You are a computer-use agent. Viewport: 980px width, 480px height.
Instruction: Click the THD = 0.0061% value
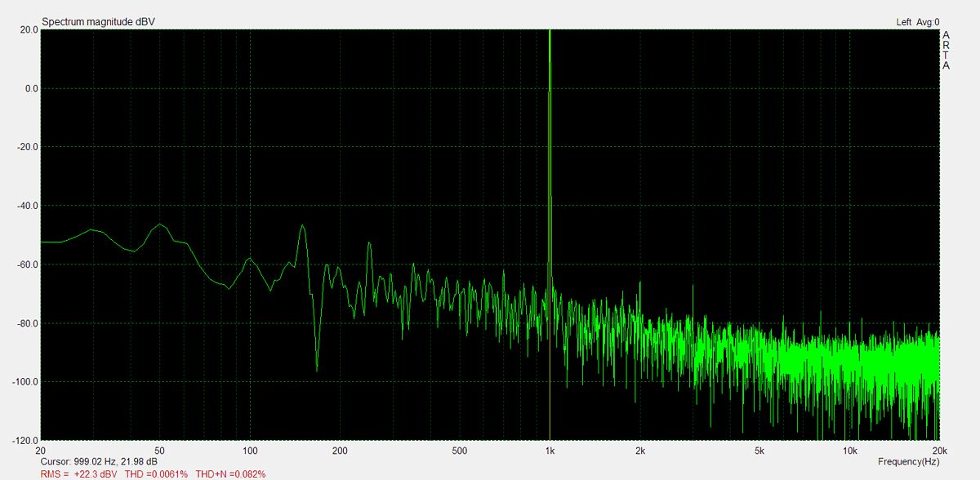point(156,473)
